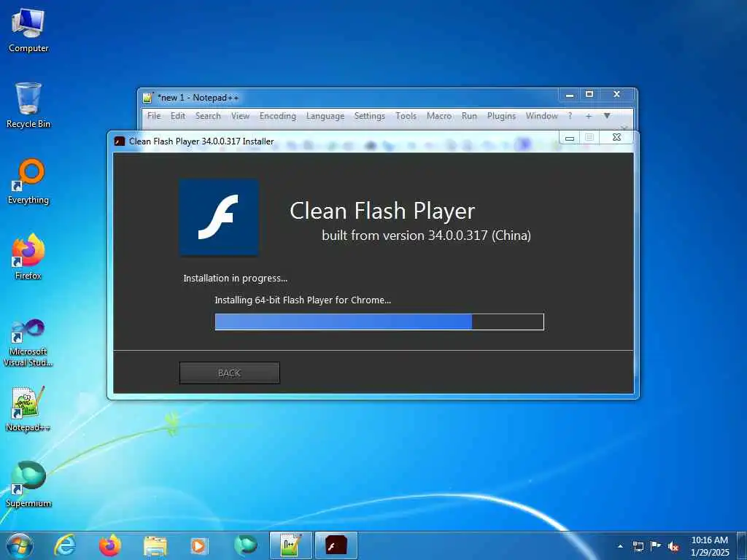Open the Windows Start menu orb
The image size is (747, 560).
[20, 545]
